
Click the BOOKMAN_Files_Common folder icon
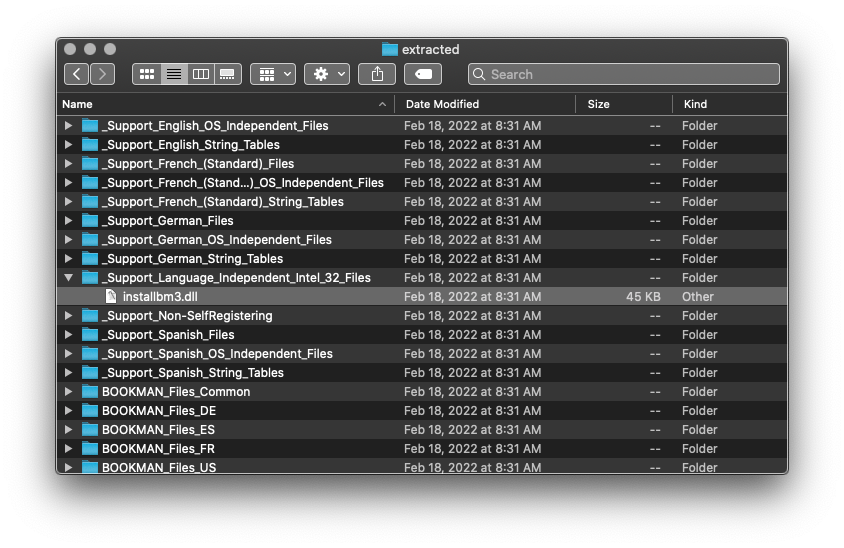pyautogui.click(x=90, y=392)
